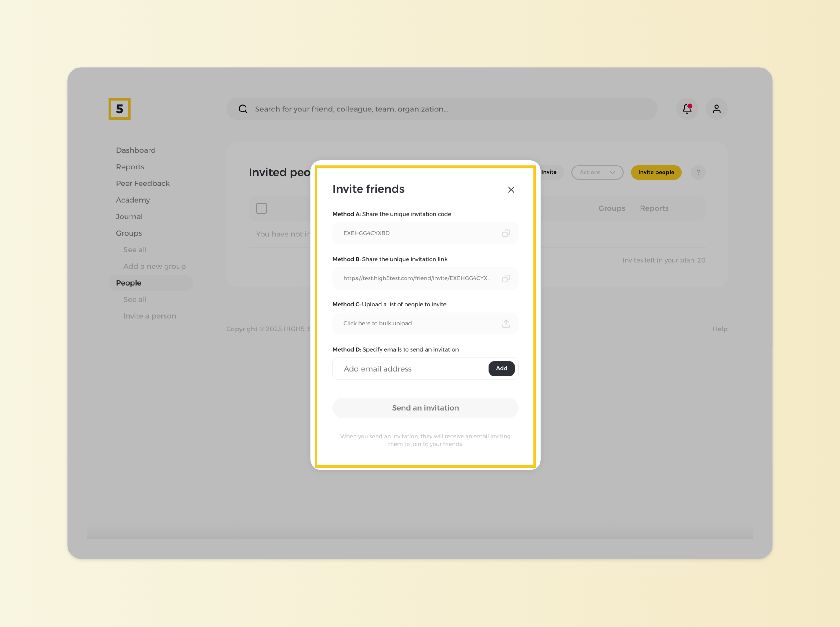The height and width of the screenshot is (627, 840).
Task: Close the Invite friends dialog
Action: 511,189
